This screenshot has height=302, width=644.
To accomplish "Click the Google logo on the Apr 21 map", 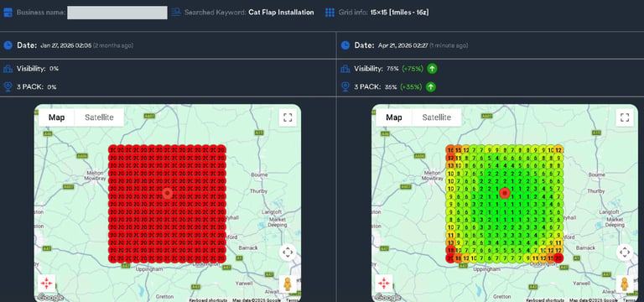I will pos(388,297).
